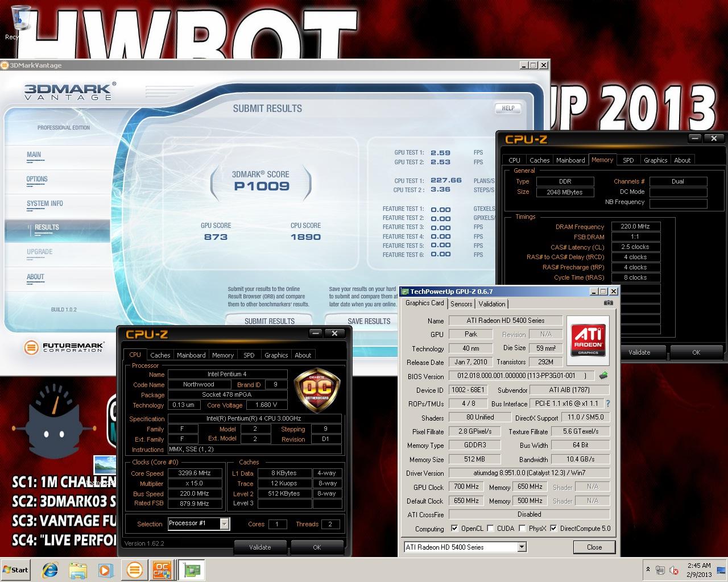This screenshot has width=728, height=582.
Task: Click the DRAM Frequency value 220.0 MHz
Action: [635, 226]
